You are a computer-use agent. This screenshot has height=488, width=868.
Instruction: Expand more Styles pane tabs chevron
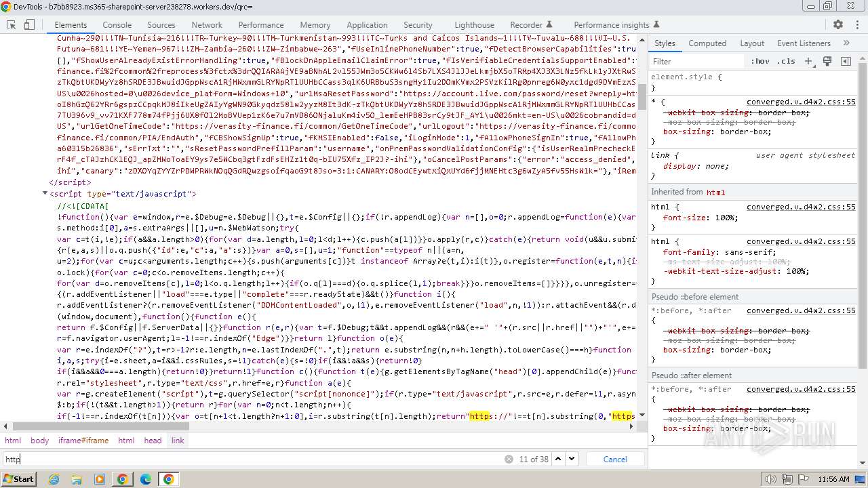[846, 43]
